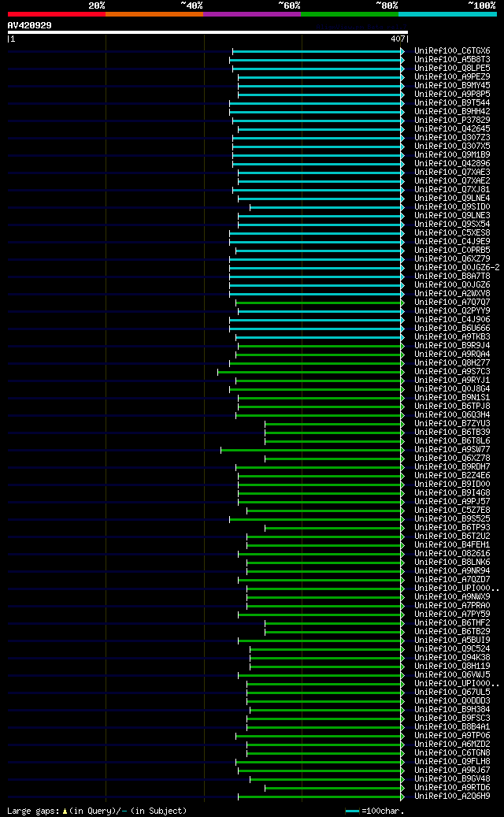Open the UniRef100_P37829 hit
Viewport: 504px width, 817px height.
(452, 121)
